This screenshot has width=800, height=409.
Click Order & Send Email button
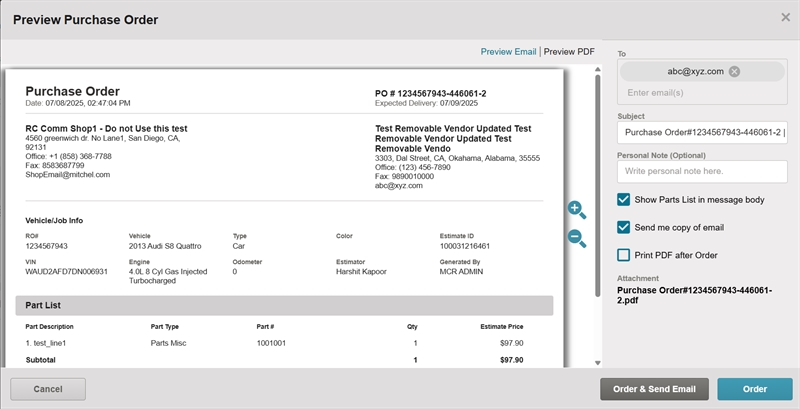pyautogui.click(x=654, y=389)
